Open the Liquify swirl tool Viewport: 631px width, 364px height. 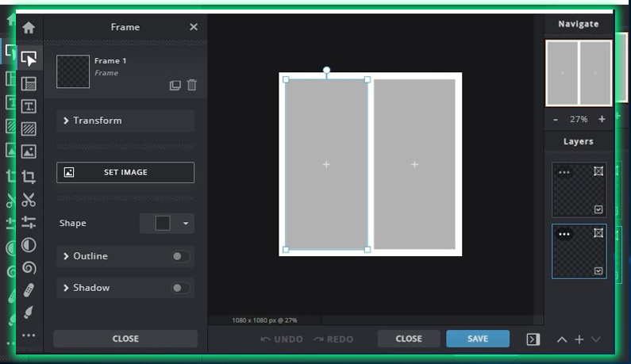29,268
